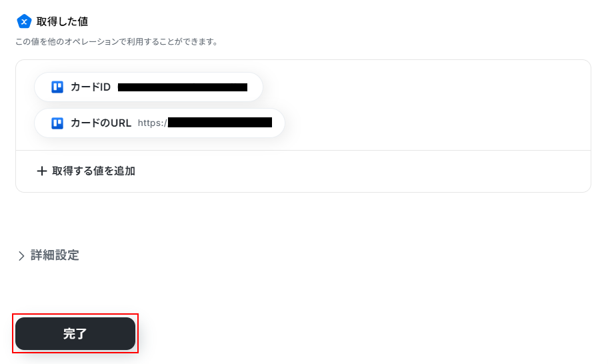
Task: Click the plus icon for 取得する値を追加
Action: pyautogui.click(x=42, y=171)
